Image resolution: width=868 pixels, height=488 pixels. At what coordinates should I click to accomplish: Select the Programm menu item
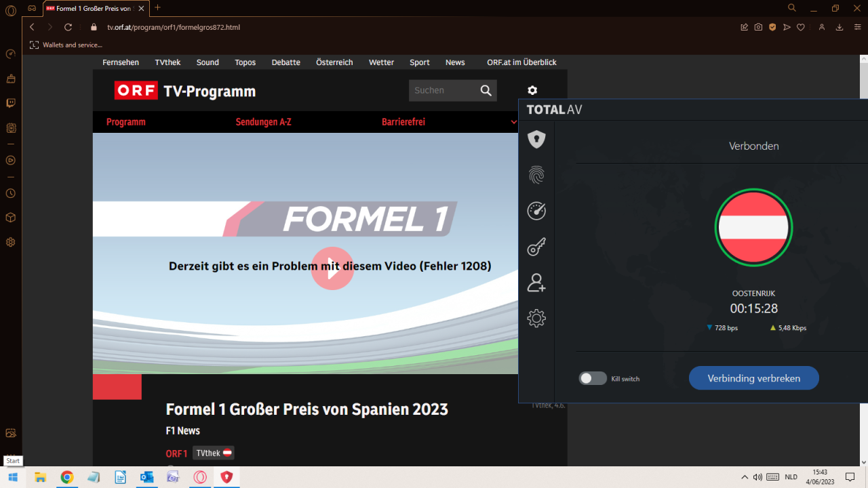pos(126,122)
